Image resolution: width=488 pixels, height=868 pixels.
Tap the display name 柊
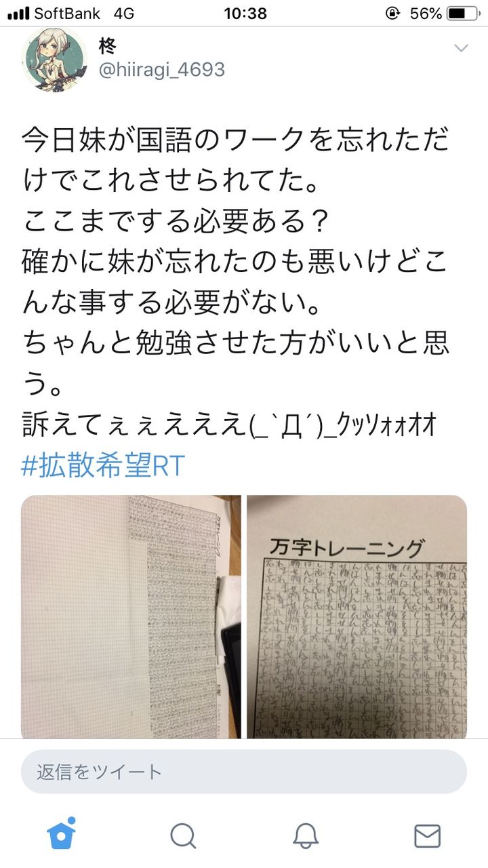108,45
